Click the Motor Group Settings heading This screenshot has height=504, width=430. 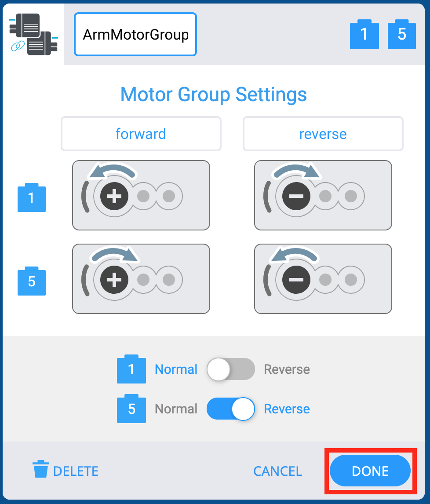[x=214, y=95]
